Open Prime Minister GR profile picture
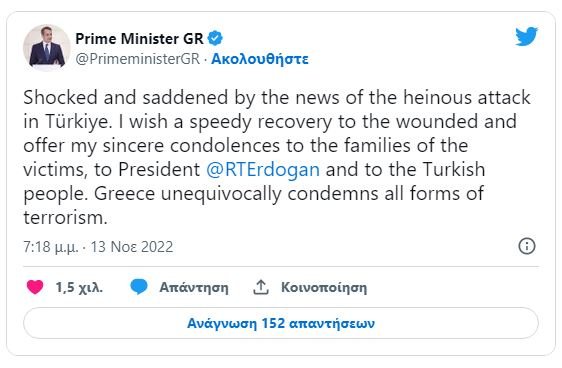Image resolution: width=562 pixels, height=368 pixels. [47, 48]
